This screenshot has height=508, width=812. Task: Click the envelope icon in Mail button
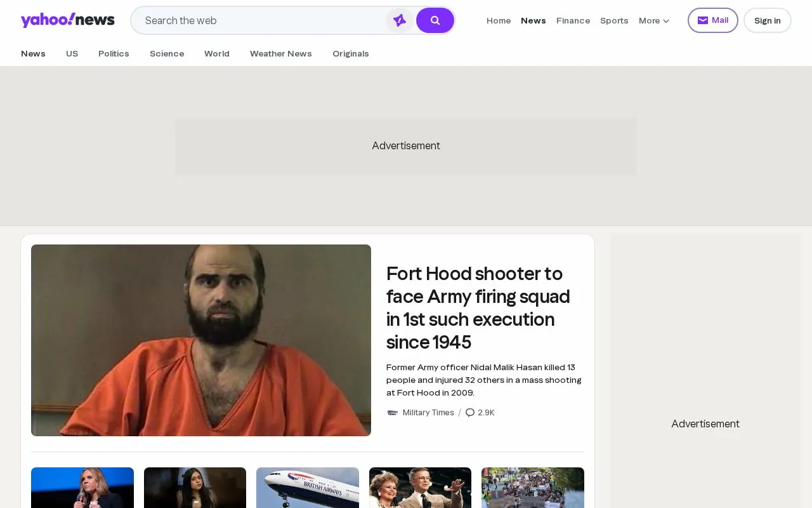[x=703, y=20]
